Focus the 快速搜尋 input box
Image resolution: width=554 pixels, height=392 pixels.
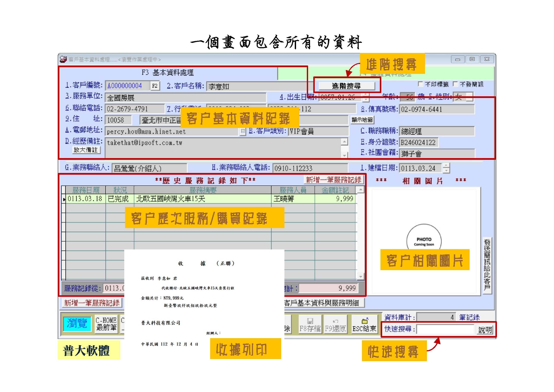pyautogui.click(x=445, y=329)
